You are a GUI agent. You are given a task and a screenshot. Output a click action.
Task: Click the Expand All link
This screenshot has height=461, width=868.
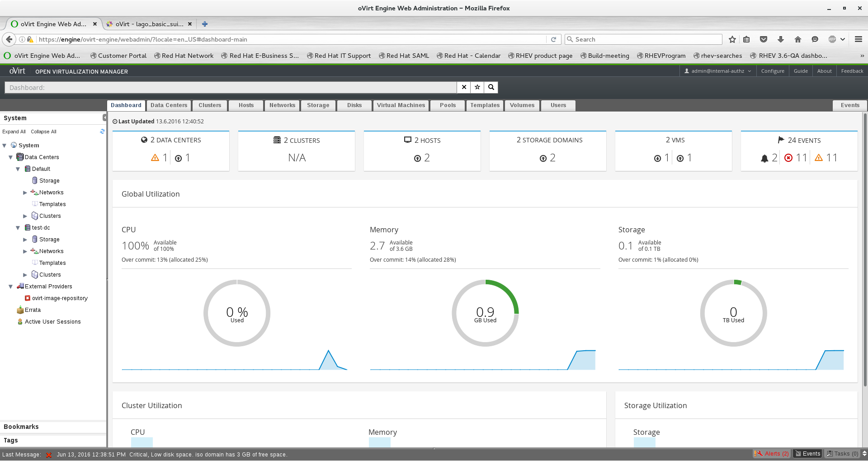coord(14,132)
